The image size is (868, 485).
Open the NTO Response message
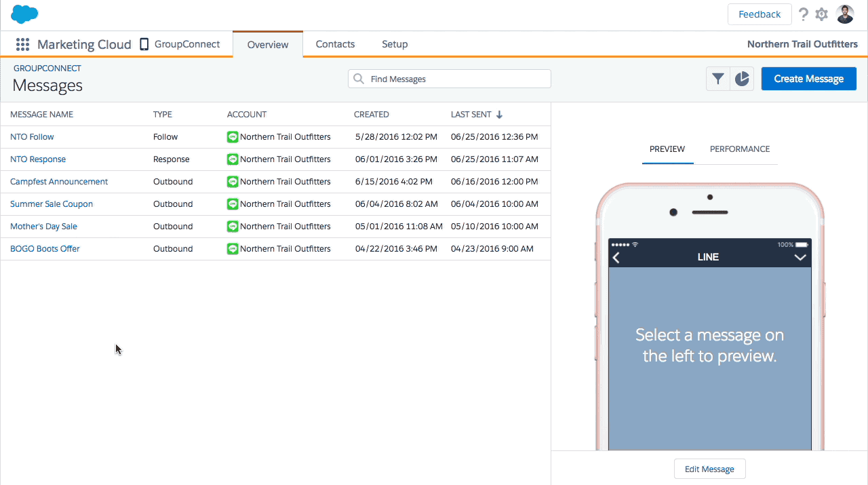click(38, 159)
